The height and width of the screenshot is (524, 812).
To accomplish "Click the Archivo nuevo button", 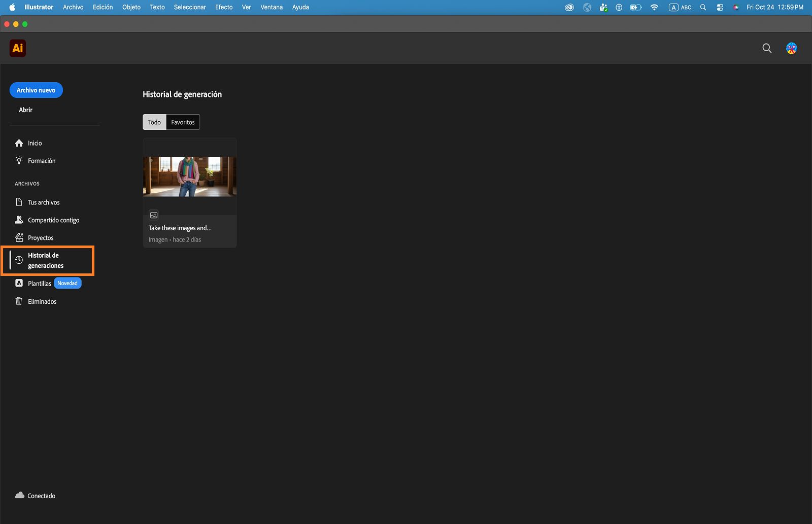I will click(x=36, y=90).
